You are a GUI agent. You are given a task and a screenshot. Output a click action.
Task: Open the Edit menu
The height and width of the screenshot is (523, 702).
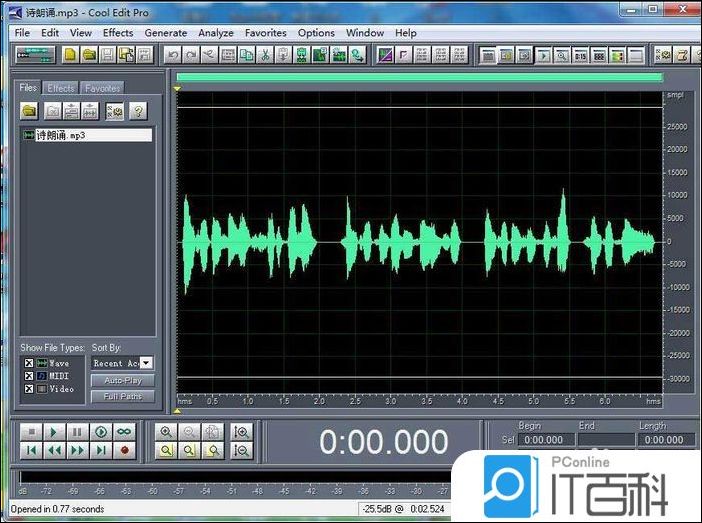50,33
